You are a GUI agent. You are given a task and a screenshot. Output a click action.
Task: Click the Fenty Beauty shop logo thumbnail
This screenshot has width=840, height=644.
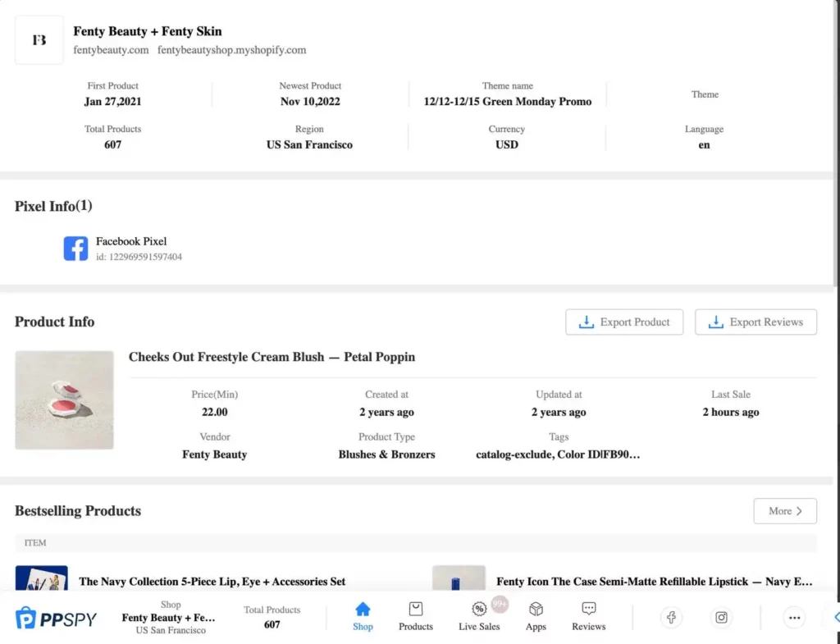39,40
